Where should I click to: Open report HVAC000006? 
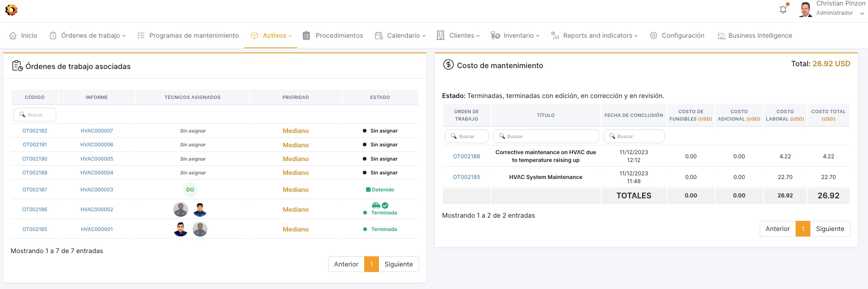(97, 144)
